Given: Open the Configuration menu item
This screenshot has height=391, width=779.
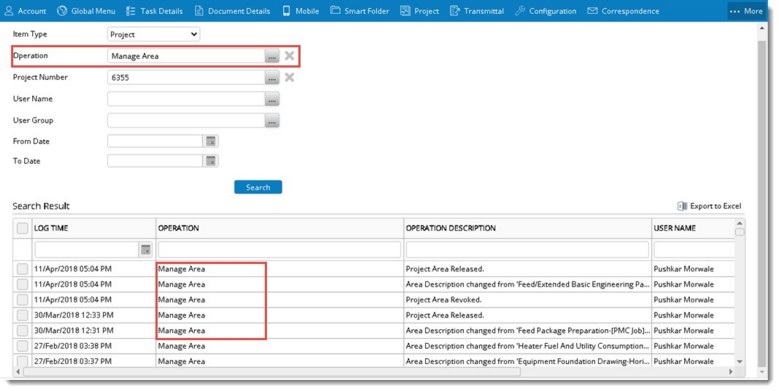Looking at the screenshot, I should click(x=545, y=11).
